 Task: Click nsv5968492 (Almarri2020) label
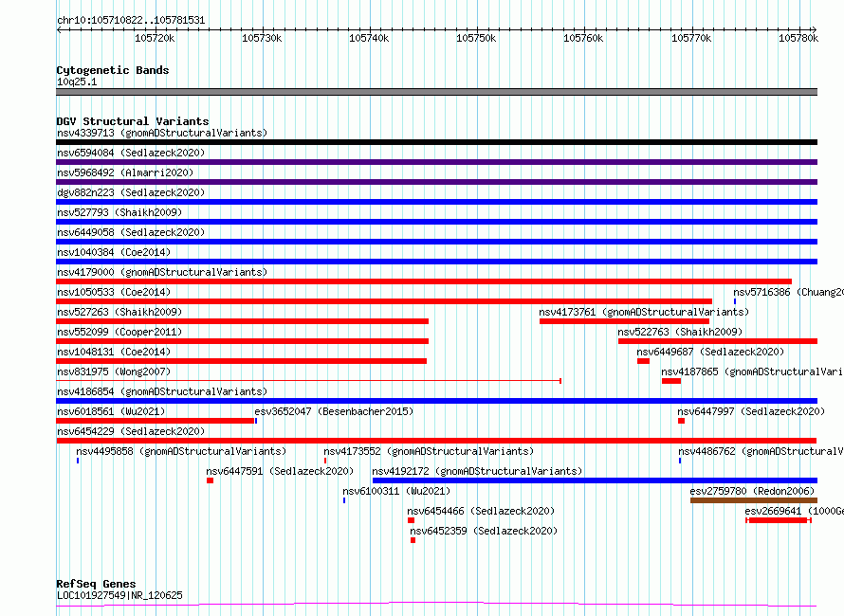tap(125, 172)
